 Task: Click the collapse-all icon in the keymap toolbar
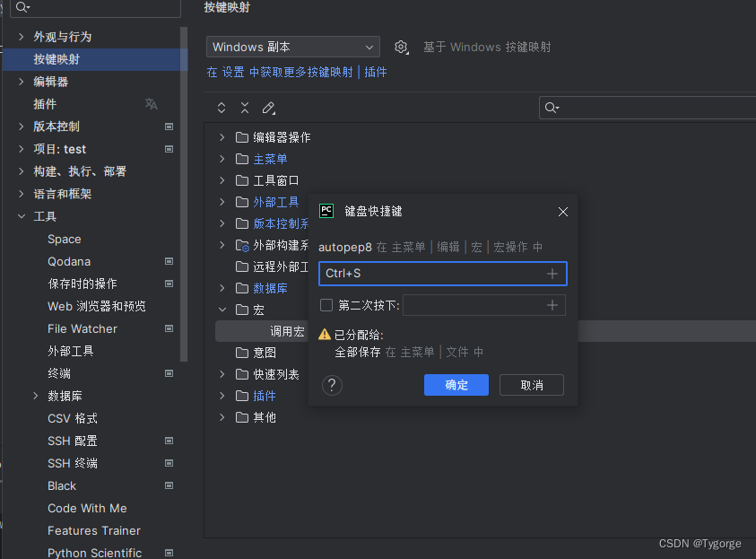[244, 108]
